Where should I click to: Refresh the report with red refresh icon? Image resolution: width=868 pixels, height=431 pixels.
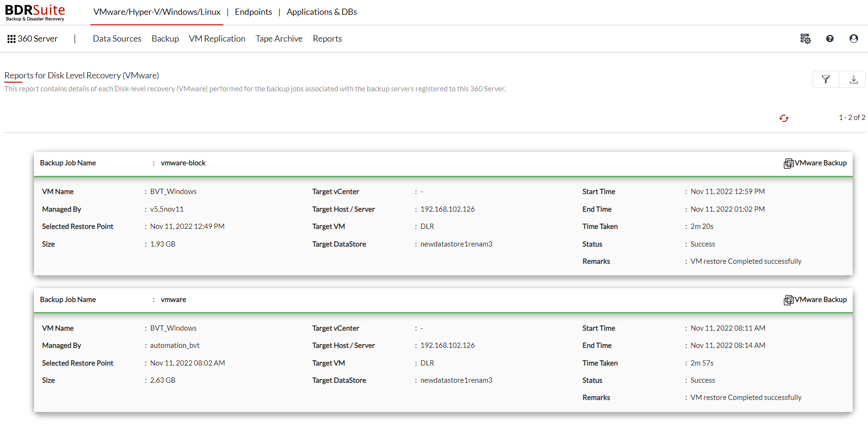784,118
